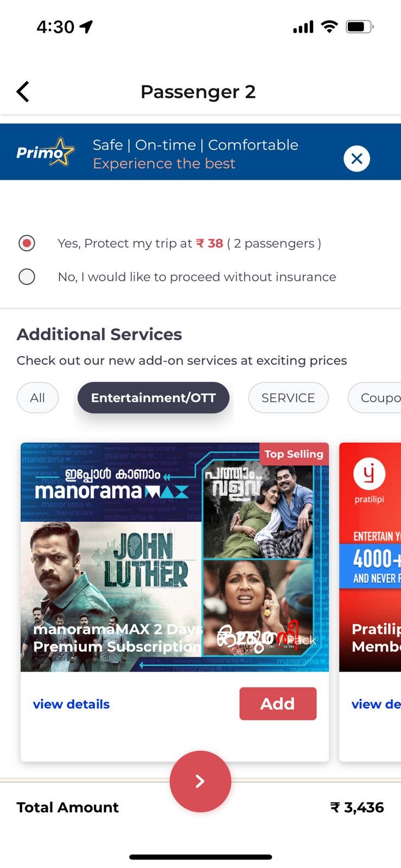Tap the Primo star logo
Image resolution: width=401 pixels, height=868 pixels.
45,152
